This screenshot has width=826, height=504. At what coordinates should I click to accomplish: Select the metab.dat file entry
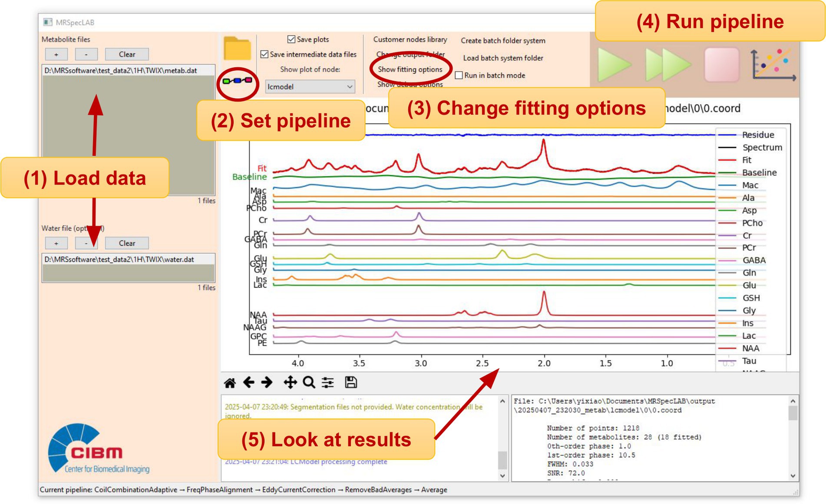point(129,70)
